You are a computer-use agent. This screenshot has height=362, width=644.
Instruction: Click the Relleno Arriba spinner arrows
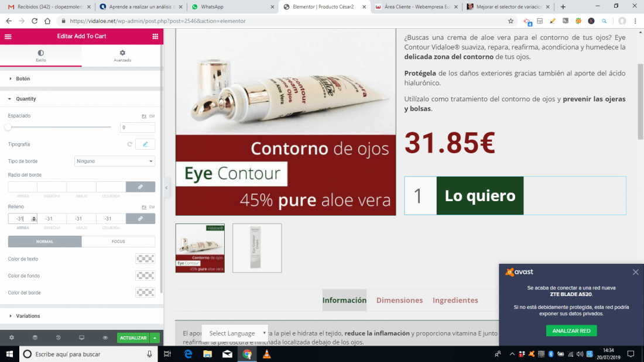point(34,219)
